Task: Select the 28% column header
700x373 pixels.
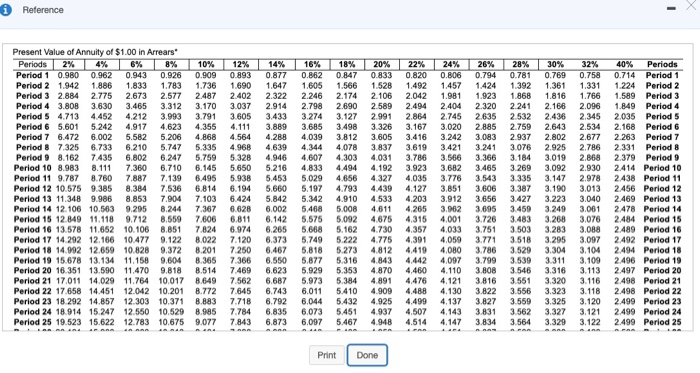Action: click(521, 65)
